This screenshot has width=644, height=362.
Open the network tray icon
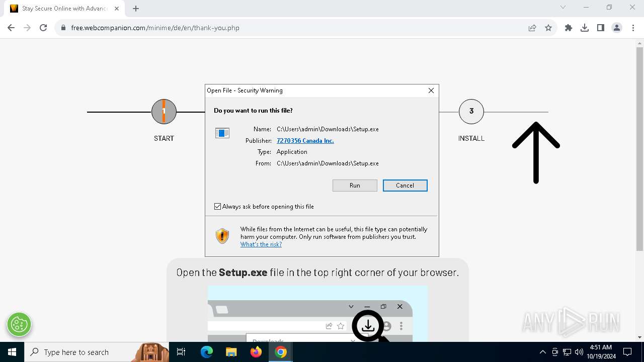click(567, 352)
